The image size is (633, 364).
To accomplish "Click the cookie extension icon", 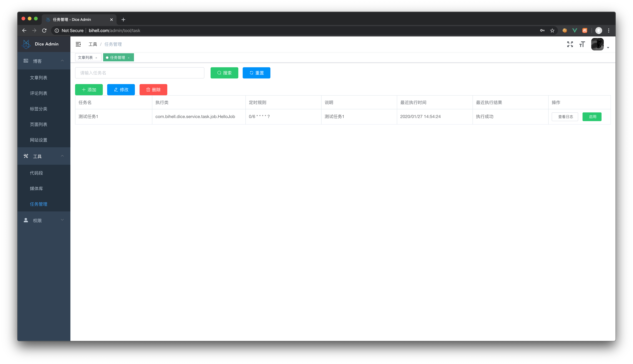I will 564,31.
